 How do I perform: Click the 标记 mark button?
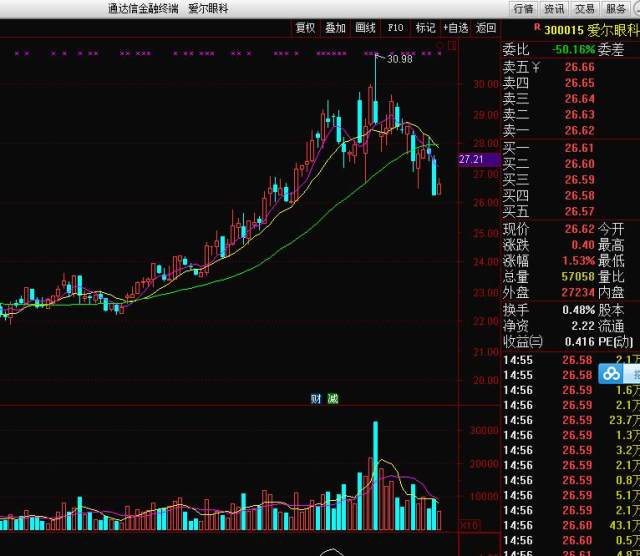click(x=425, y=28)
